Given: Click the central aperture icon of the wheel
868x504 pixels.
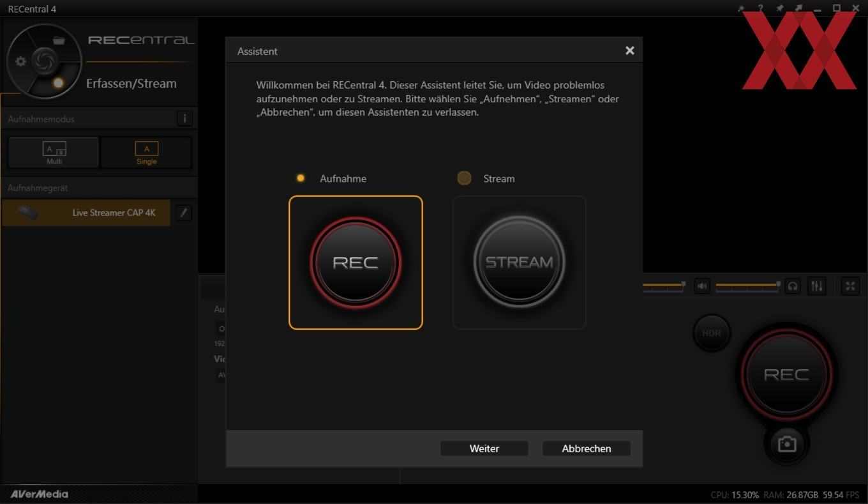Looking at the screenshot, I should click(45, 61).
